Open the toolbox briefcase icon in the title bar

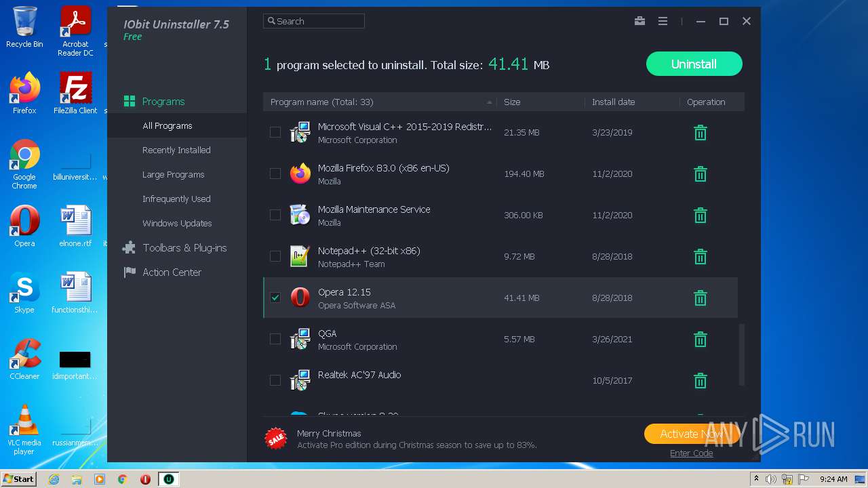coord(639,21)
